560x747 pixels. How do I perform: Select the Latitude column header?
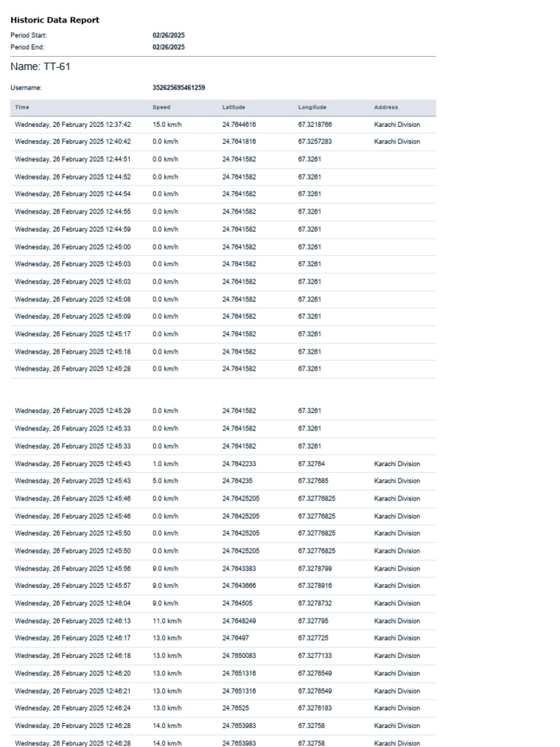coord(234,108)
